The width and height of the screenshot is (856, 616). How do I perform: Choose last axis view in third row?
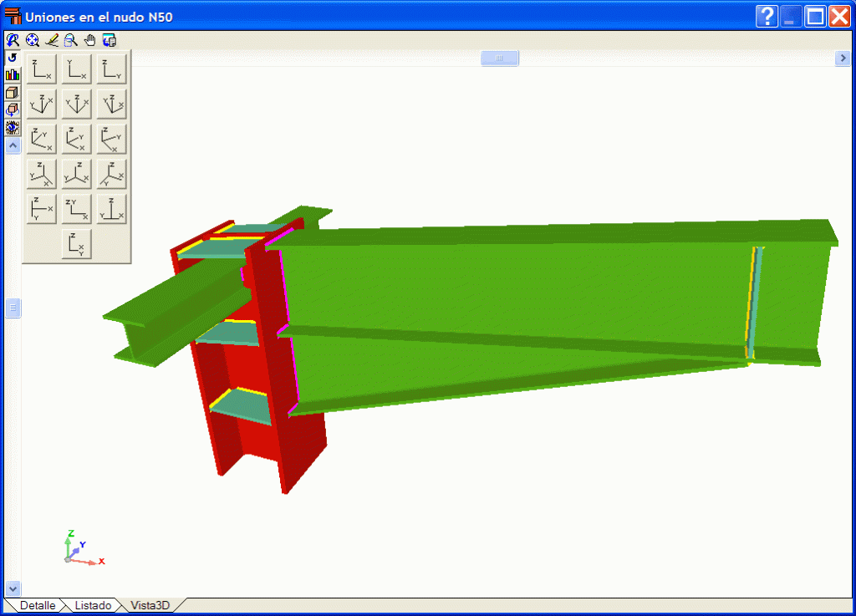111,139
